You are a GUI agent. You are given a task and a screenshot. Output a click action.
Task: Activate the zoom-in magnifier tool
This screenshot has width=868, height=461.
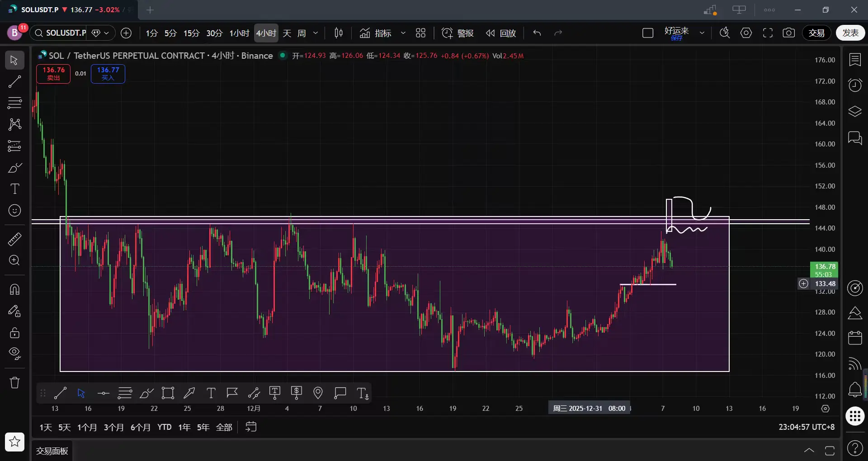(14, 260)
